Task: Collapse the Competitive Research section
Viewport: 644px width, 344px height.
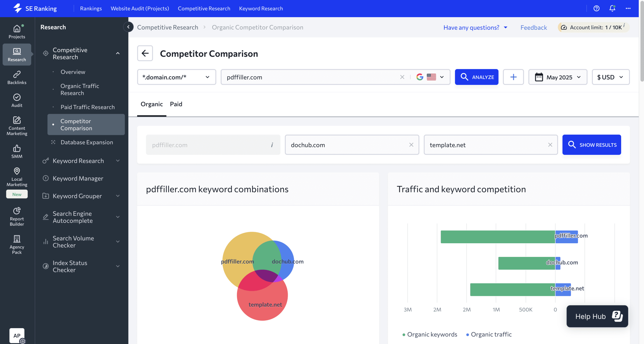Action: pos(118,53)
